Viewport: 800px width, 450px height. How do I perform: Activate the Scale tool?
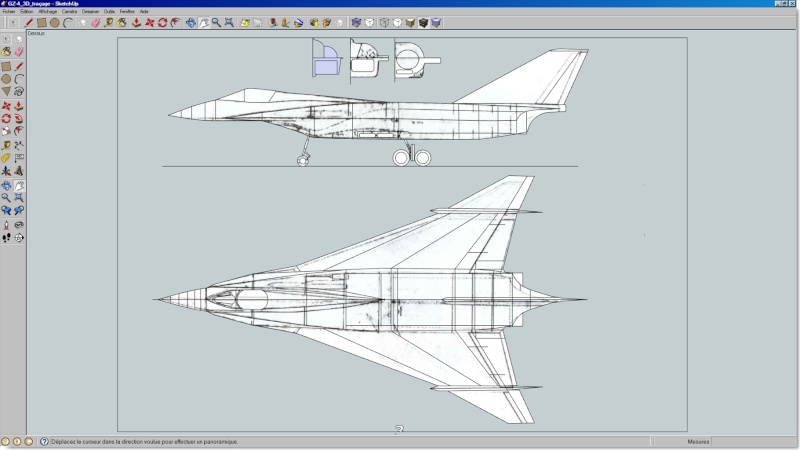6,131
